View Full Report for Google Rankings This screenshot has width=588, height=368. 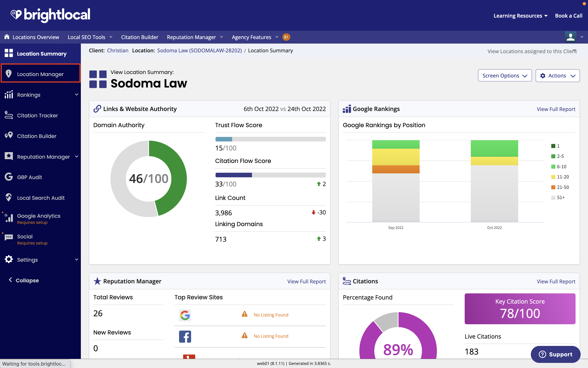(556, 109)
